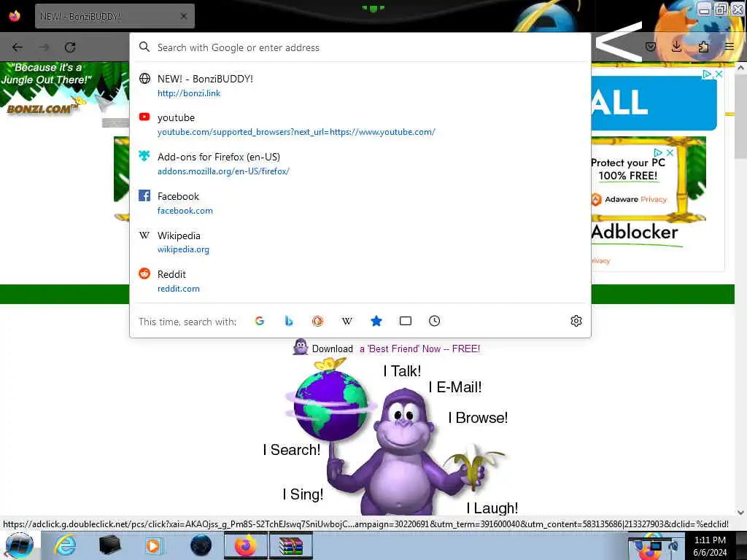Click the Protect your PC ad
This screenshot has width=747, height=560.
point(628,169)
